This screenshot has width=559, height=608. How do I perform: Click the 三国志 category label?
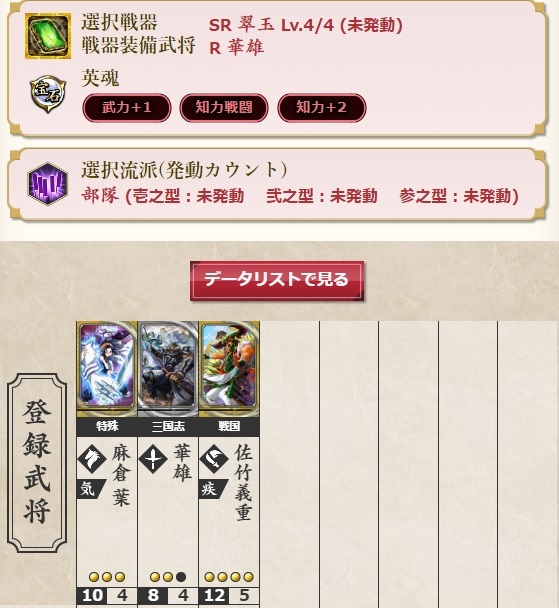168,427
